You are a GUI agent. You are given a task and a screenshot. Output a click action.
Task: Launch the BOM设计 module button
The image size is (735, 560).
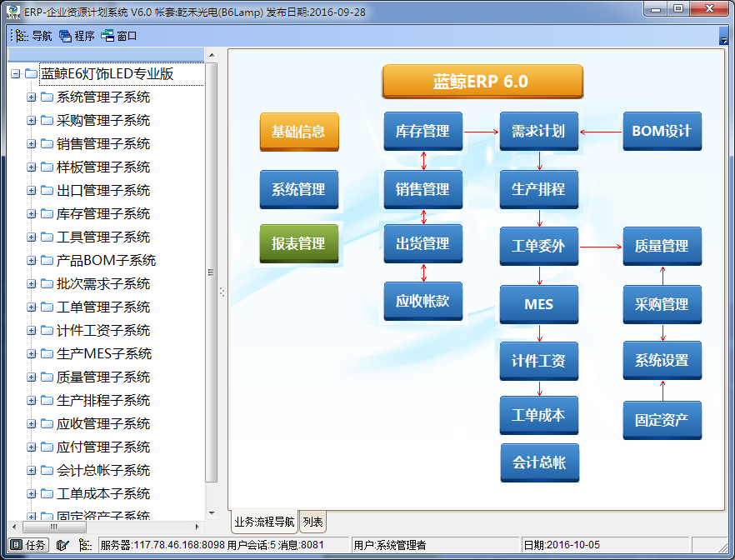tap(662, 131)
